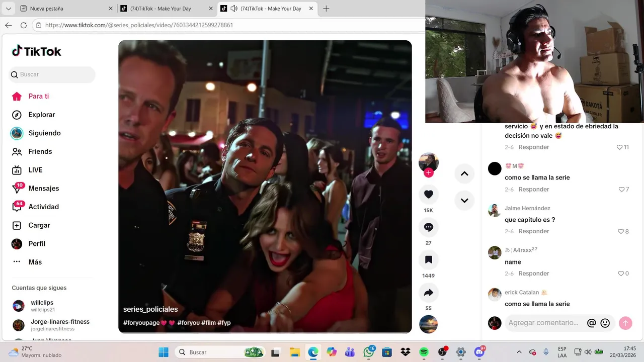Click the browser address bar URL
The width and height of the screenshot is (644, 362).
139,25
